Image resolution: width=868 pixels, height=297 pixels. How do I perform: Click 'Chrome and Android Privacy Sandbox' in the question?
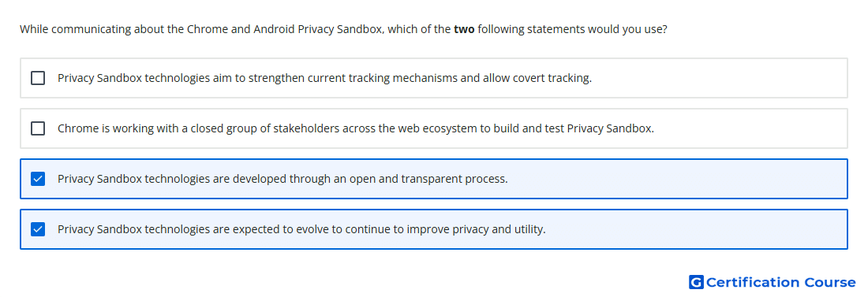[284, 29]
